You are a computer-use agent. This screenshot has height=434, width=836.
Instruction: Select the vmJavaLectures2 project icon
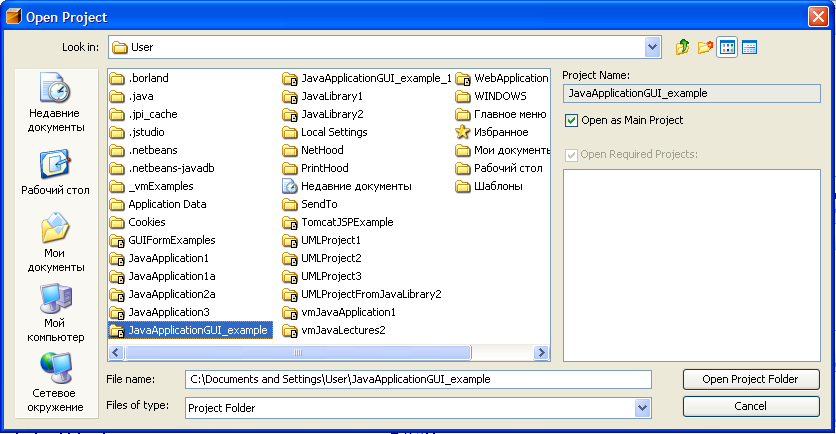pos(290,331)
